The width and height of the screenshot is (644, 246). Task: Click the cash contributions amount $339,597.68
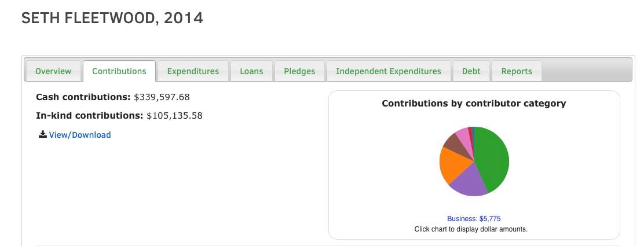pyautogui.click(x=162, y=97)
